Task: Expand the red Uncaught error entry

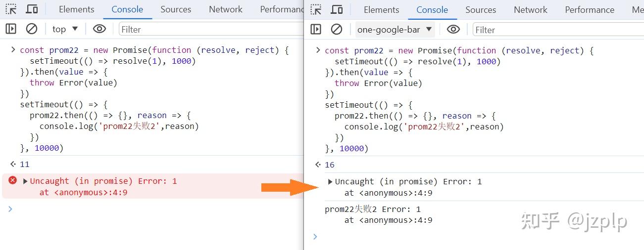Action: pos(25,181)
